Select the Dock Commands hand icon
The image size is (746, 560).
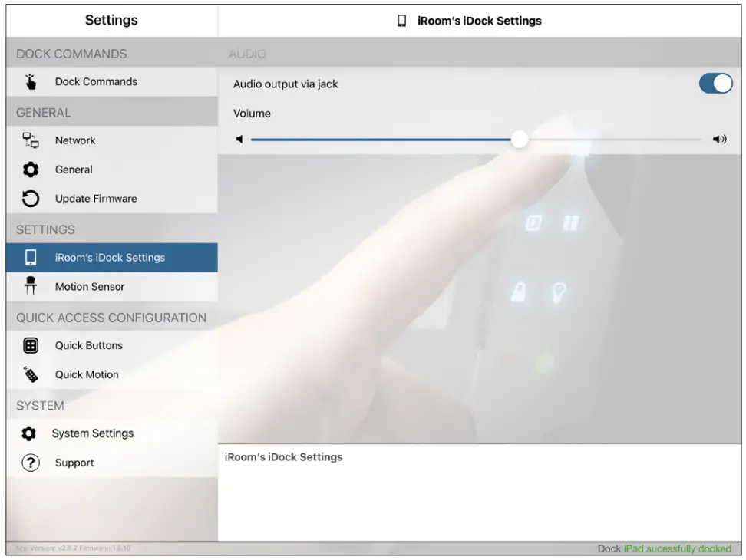pyautogui.click(x=30, y=81)
